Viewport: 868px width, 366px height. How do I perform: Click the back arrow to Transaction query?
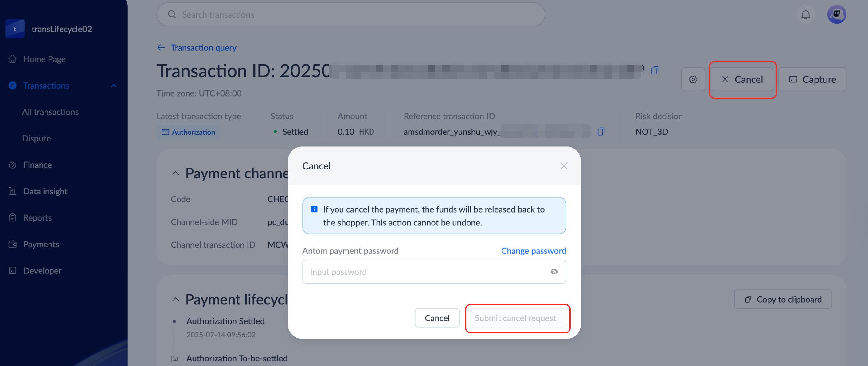(x=161, y=48)
